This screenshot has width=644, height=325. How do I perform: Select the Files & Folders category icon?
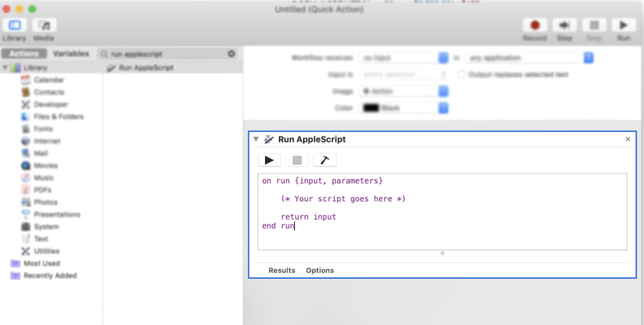tap(26, 116)
